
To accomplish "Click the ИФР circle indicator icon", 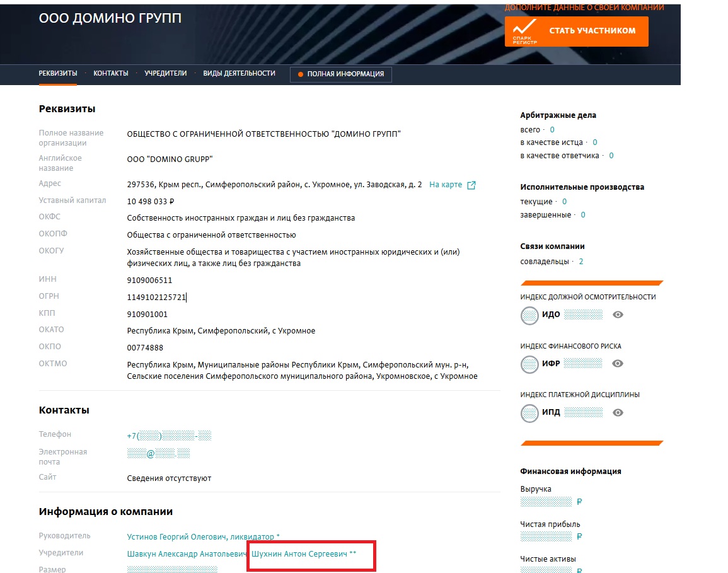I will (x=529, y=364).
